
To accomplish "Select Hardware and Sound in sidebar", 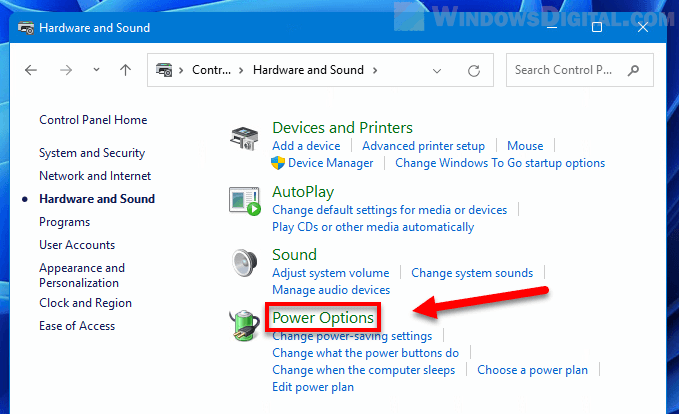I will [97, 199].
